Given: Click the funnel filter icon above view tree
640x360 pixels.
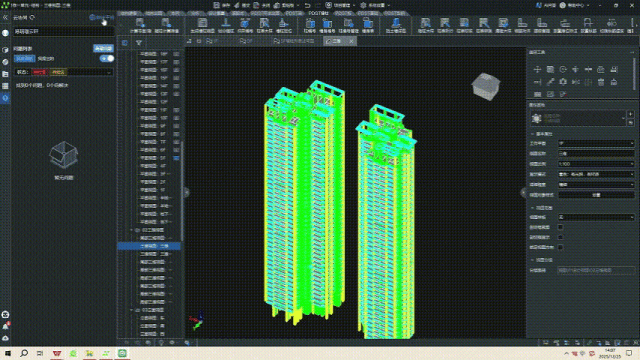Looking at the screenshot, I should 139,42.
